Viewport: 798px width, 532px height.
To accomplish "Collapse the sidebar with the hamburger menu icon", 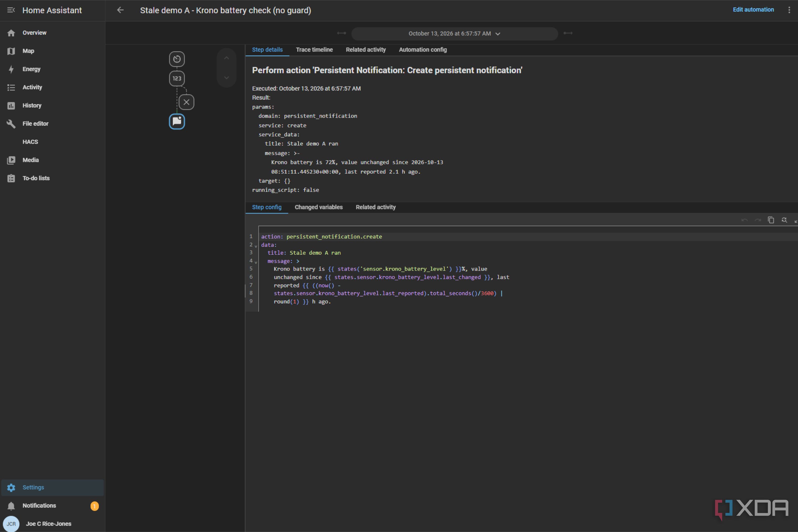I will point(11,10).
